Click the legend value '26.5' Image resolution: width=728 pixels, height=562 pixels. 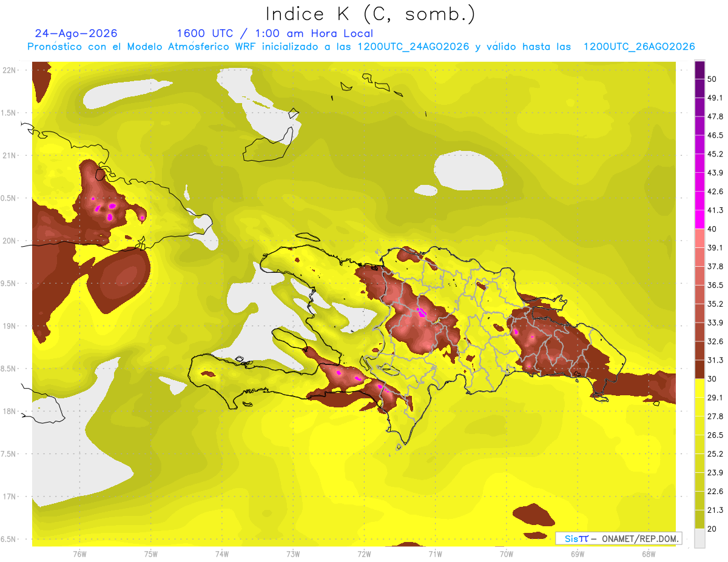click(x=715, y=435)
